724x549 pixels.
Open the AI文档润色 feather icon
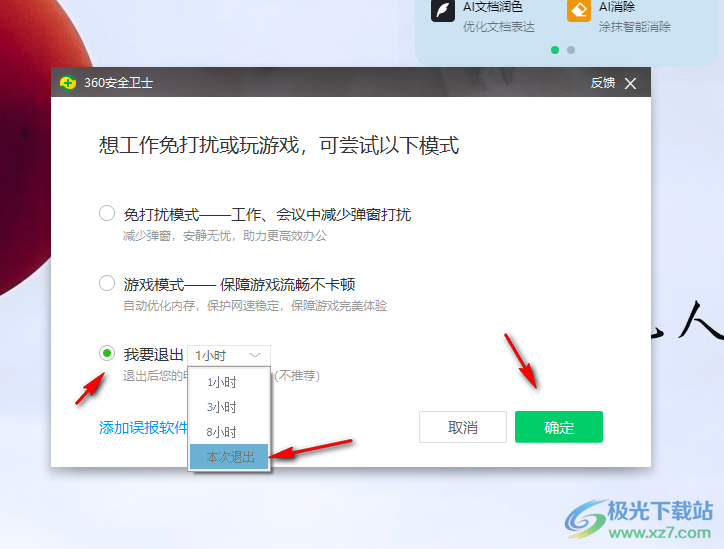442,10
